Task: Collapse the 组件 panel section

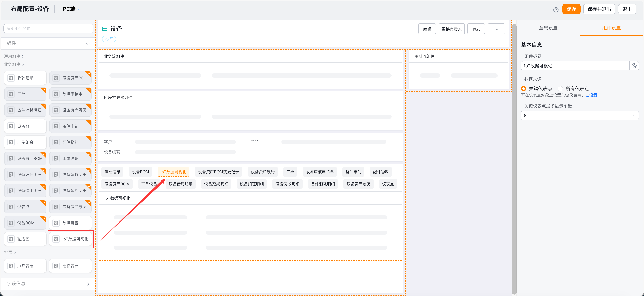Action: pos(88,43)
